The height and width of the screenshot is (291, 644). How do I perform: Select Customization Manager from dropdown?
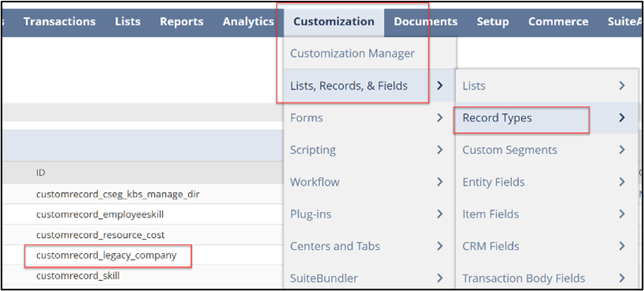pyautogui.click(x=352, y=54)
